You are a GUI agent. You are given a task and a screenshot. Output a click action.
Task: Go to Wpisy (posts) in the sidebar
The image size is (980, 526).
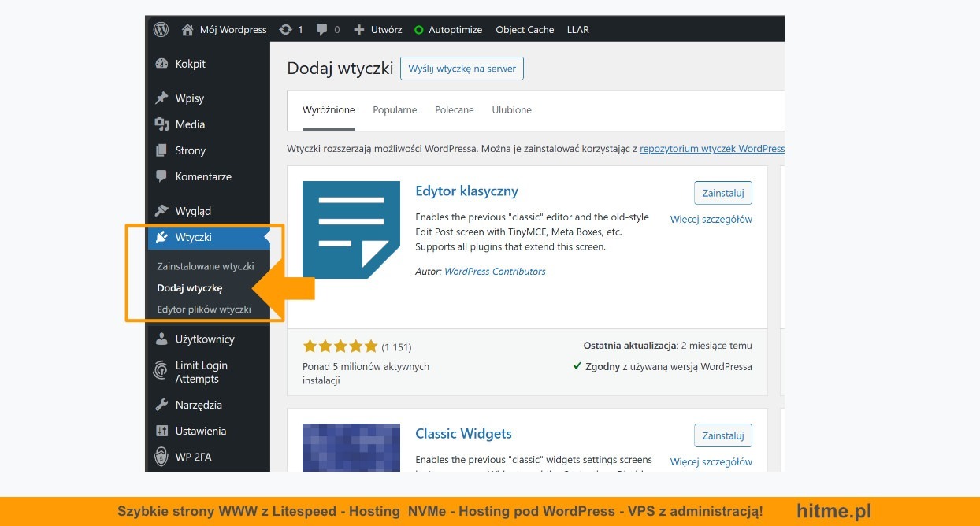[x=189, y=98]
